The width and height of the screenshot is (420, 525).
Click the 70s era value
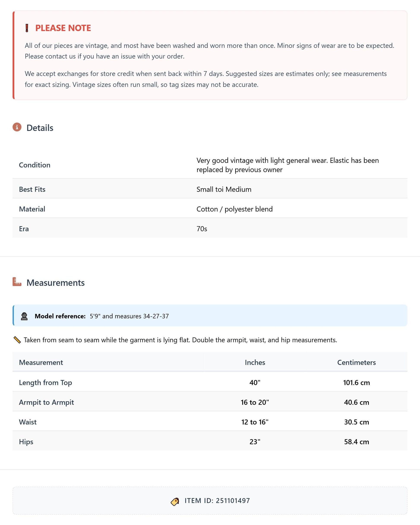coord(202,229)
